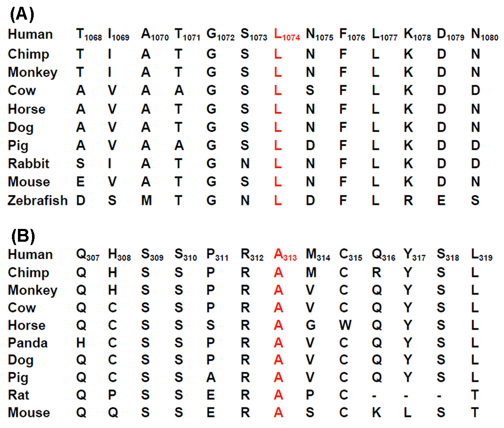This screenshot has width=504, height=428.
Task: Select the Rat species label
Action: point(18,395)
